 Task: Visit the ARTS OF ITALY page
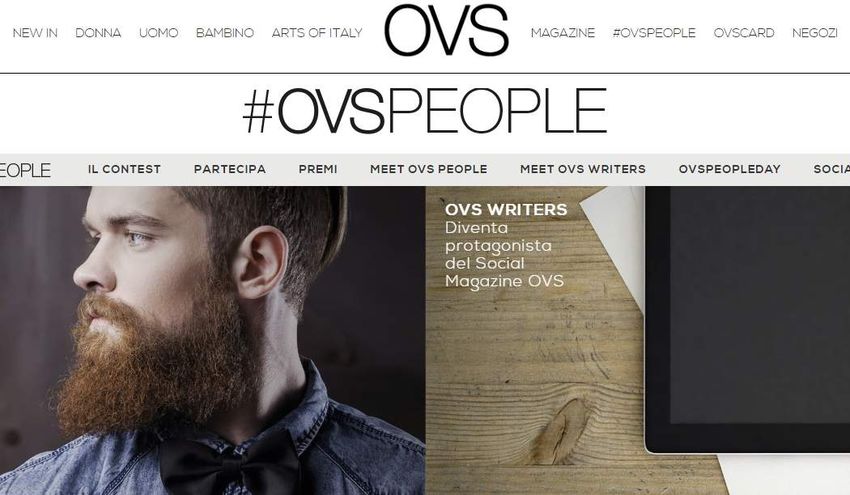click(317, 33)
